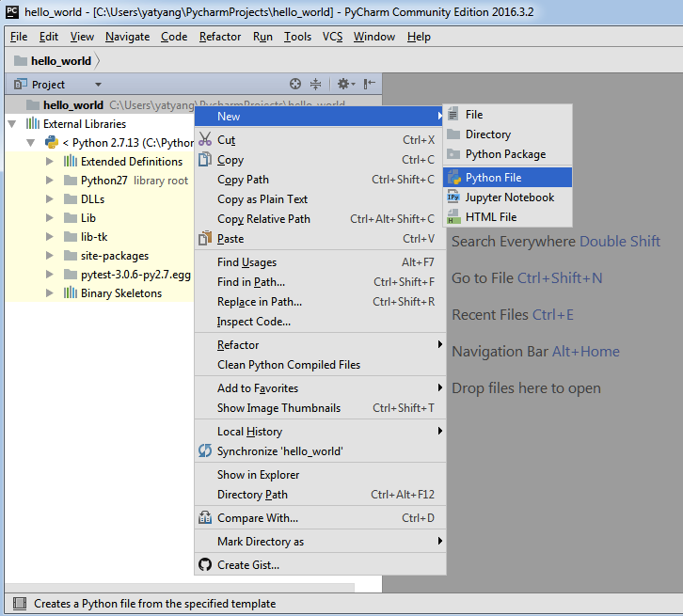Screen dimensions: 683x616
Task: Click the collapse all icon in Project panel
Action: coord(315,84)
